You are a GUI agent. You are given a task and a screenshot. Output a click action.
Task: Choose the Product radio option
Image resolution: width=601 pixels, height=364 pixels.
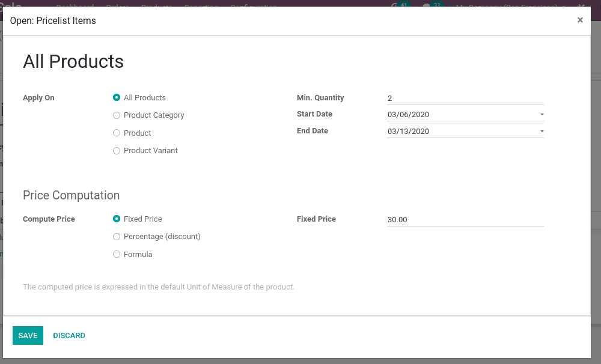(117, 133)
